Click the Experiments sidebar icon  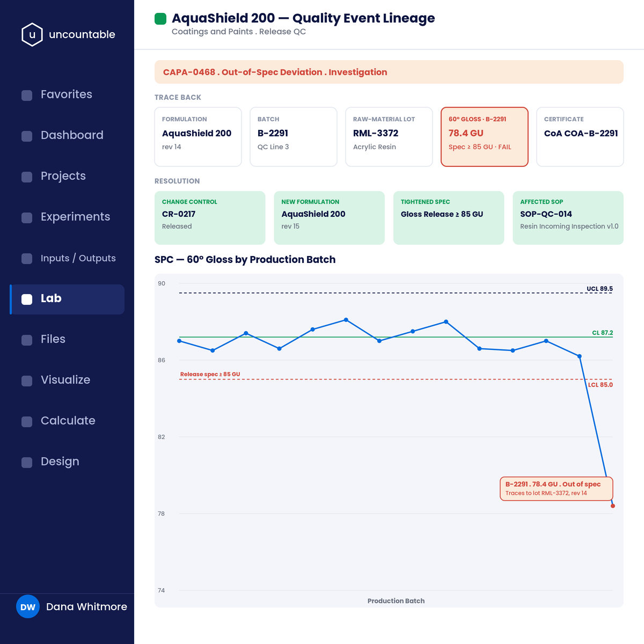pos(27,218)
